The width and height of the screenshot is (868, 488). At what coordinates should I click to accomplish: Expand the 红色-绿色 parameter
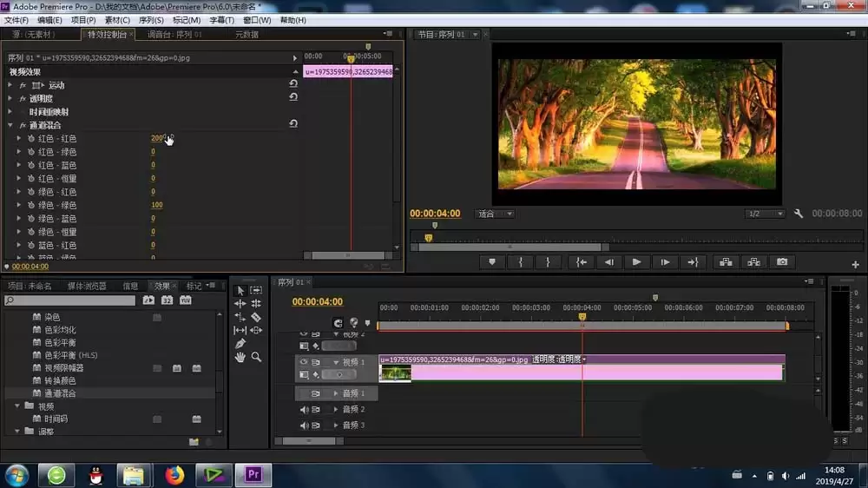[19, 152]
